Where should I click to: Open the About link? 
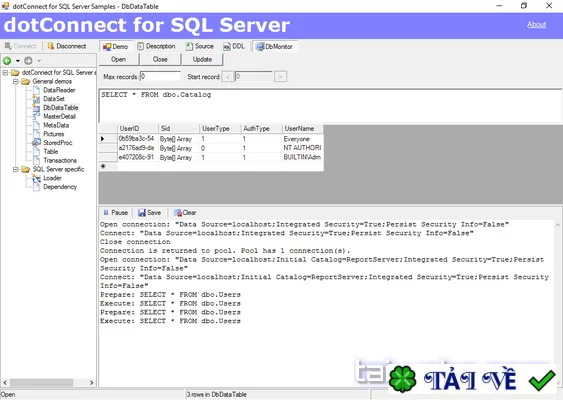point(536,24)
